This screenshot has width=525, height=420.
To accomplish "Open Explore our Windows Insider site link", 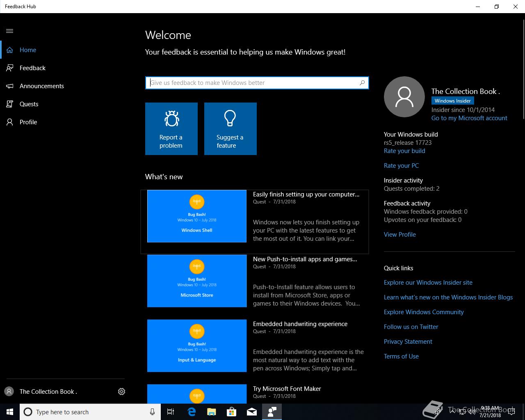I will point(428,283).
